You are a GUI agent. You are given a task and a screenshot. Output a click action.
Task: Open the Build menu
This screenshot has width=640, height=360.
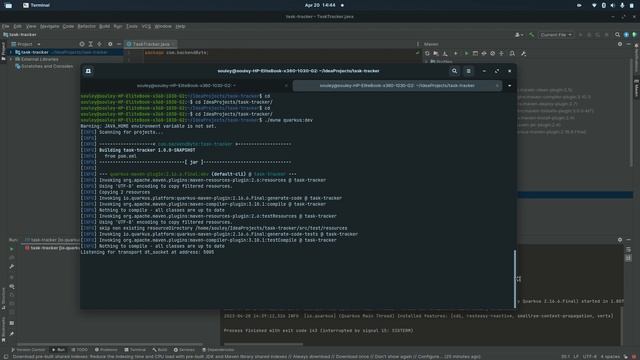(x=104, y=26)
